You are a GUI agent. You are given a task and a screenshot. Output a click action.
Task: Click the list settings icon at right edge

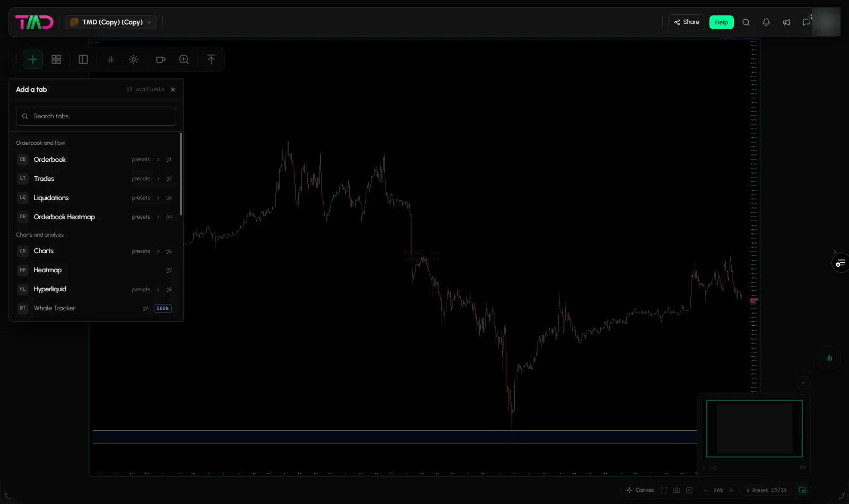click(x=841, y=263)
